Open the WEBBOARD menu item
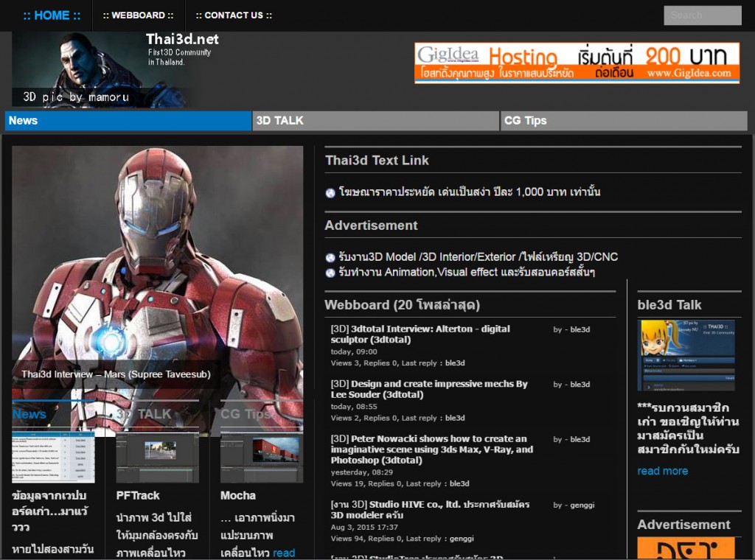The width and height of the screenshot is (755, 560). 138,15
